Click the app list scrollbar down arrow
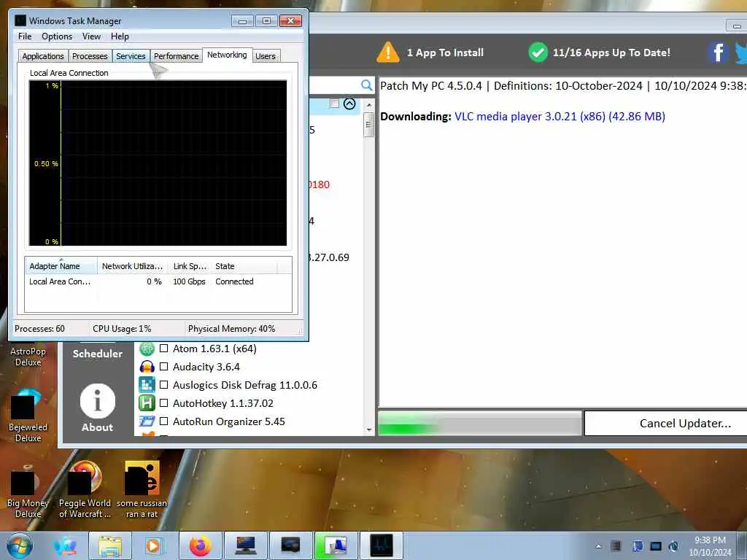The width and height of the screenshot is (747, 560). pyautogui.click(x=368, y=429)
